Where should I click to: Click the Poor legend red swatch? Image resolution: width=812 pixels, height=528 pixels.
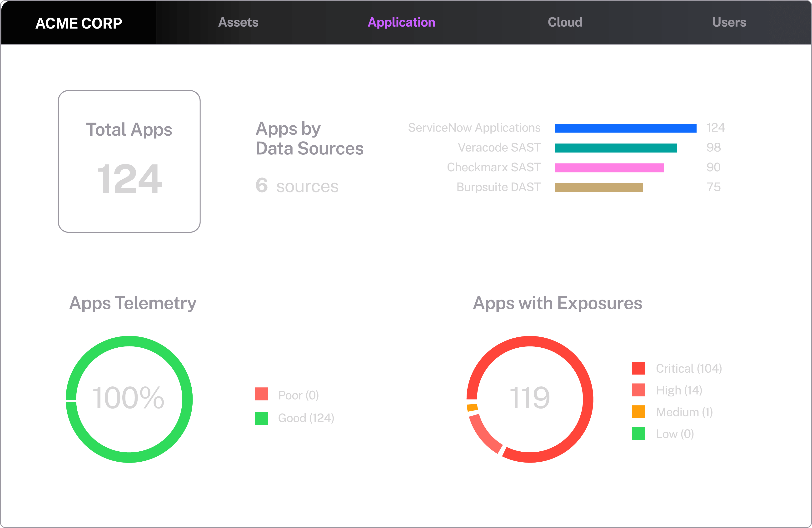tap(262, 394)
